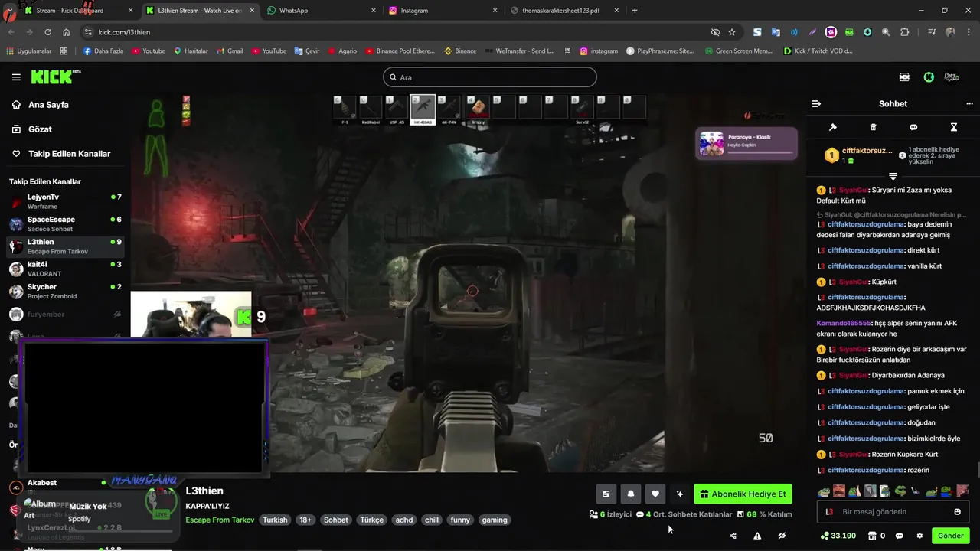Image resolution: width=980 pixels, height=551 pixels.
Task: Click ciftfaktorsuzdogrulama username in 'direkt kürt' message
Action: [865, 250]
